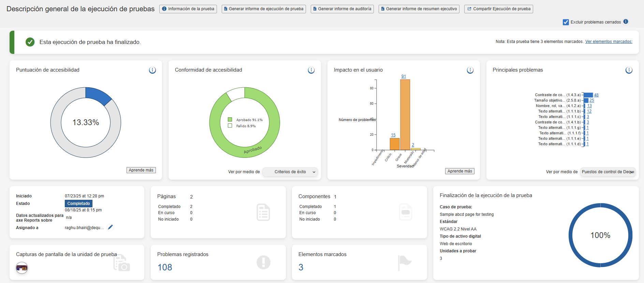Open the test unit screenshot thumbnail

point(22,268)
